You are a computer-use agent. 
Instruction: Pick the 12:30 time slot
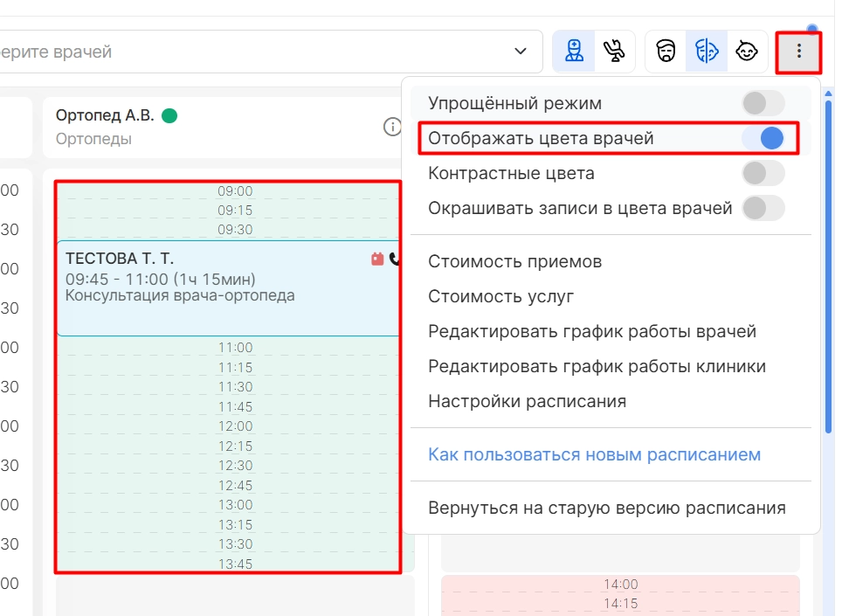(x=235, y=465)
